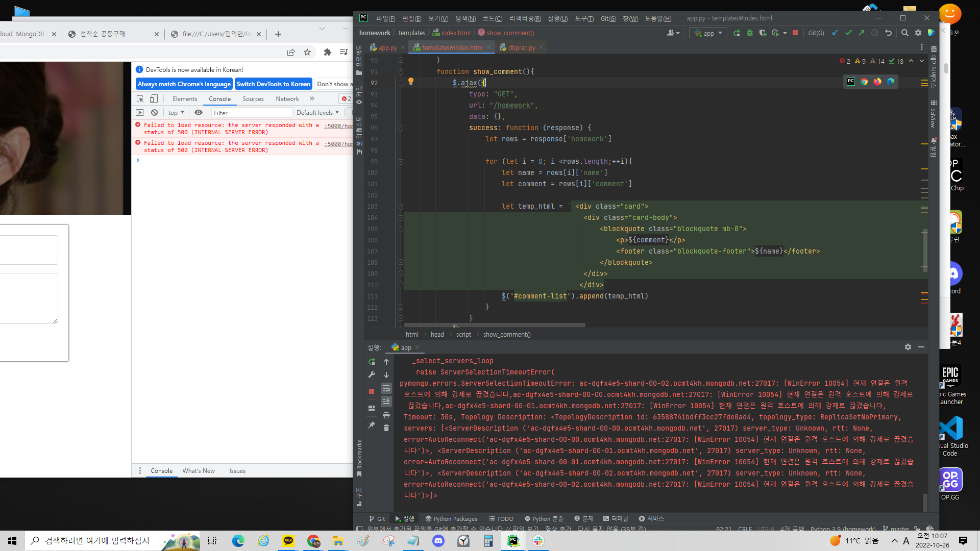Viewport: 980px width, 551px height.
Task: Clear all run console output
Action: [386, 428]
